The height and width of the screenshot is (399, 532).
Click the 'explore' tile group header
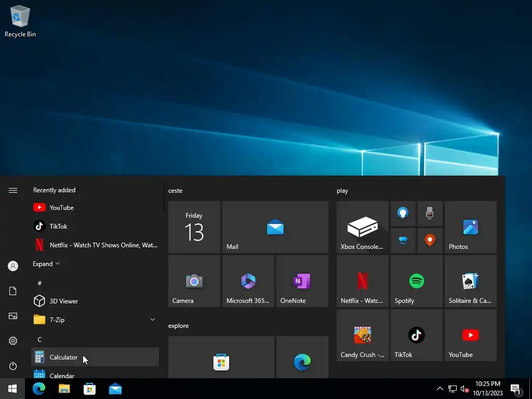179,326
